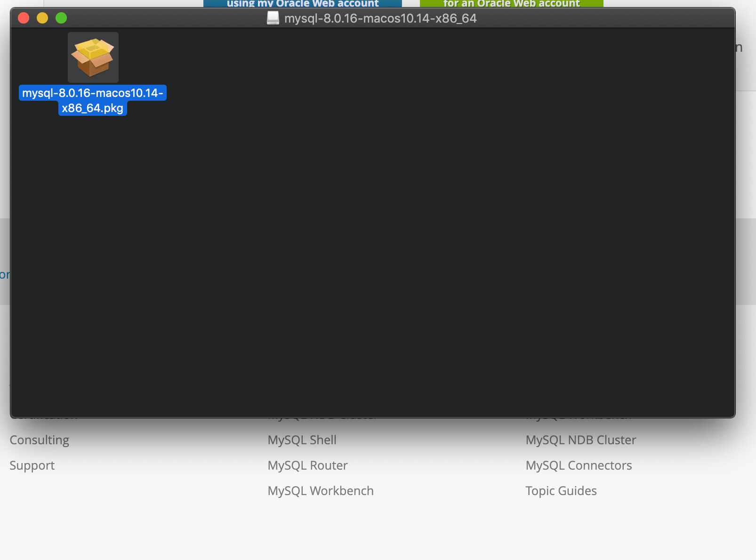Image resolution: width=756 pixels, height=560 pixels.
Task: Open the mysql-8.0.16 installer package icon
Action: (x=93, y=57)
